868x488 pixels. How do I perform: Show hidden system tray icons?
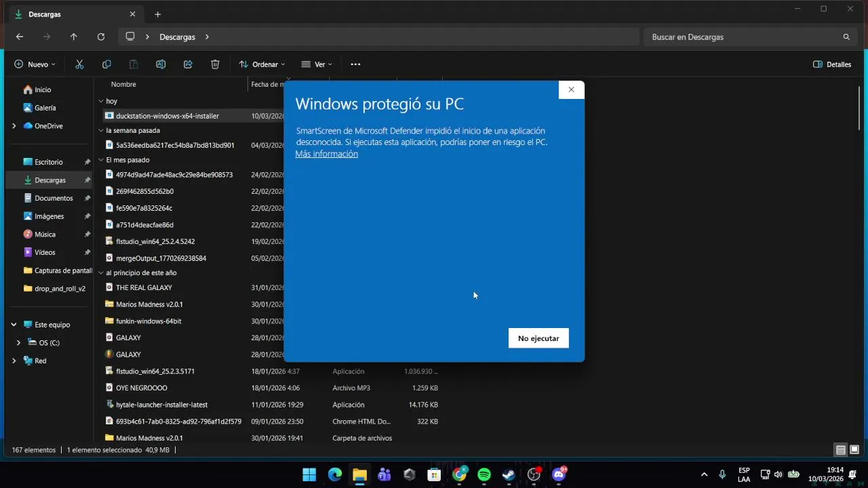(x=704, y=474)
